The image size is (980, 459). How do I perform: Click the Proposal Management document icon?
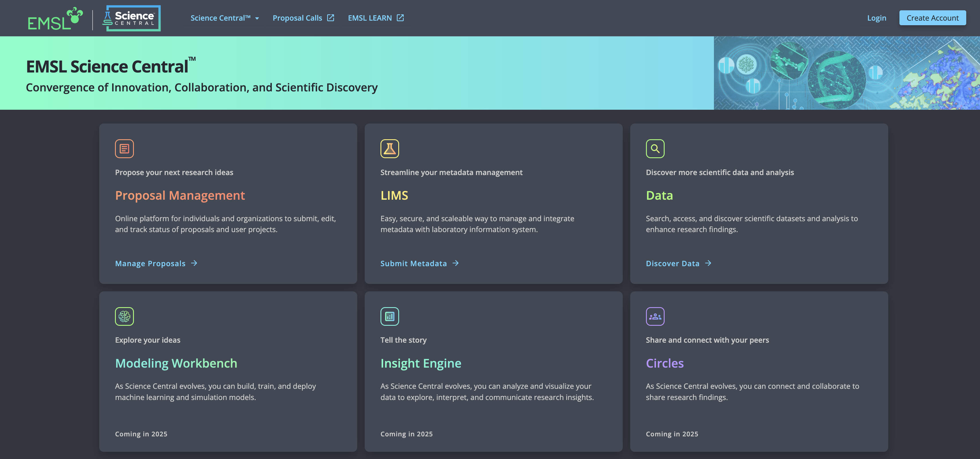(x=124, y=149)
